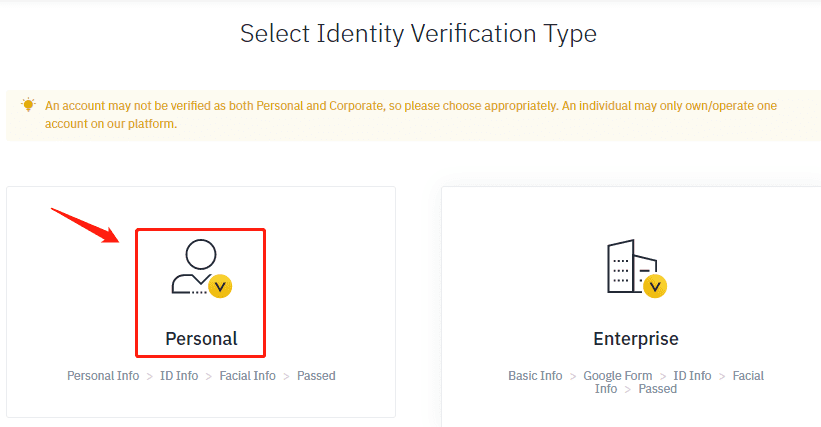The height and width of the screenshot is (427, 821).
Task: Click Passed step under Enterprise
Action: (x=658, y=389)
